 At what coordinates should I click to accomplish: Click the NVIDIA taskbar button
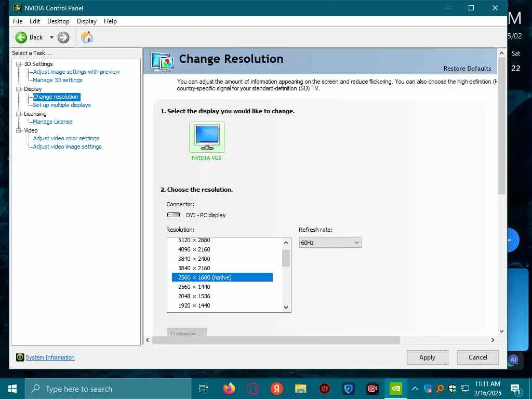(395, 389)
